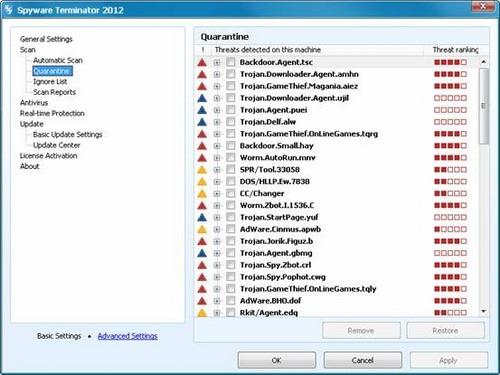Click Spyware Terminator logo in title bar
The image size is (500, 375).
pos(8,10)
